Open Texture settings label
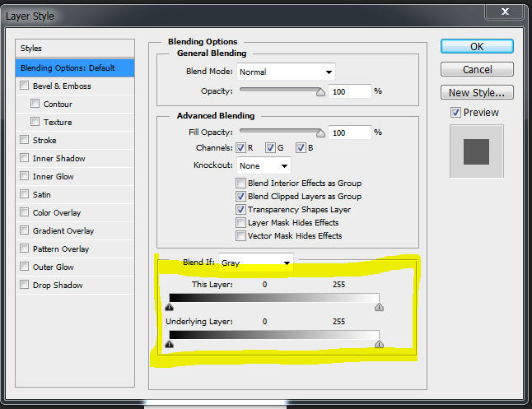Image resolution: width=532 pixels, height=409 pixels. coord(58,122)
